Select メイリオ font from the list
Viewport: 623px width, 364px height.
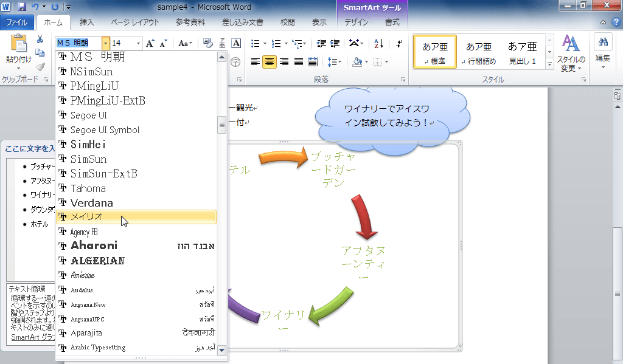tap(136, 217)
